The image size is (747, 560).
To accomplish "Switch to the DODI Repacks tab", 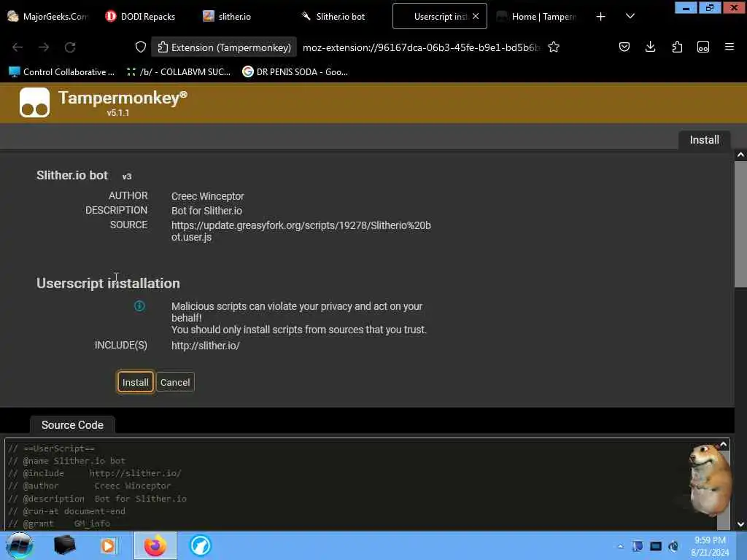I will click(x=140, y=16).
